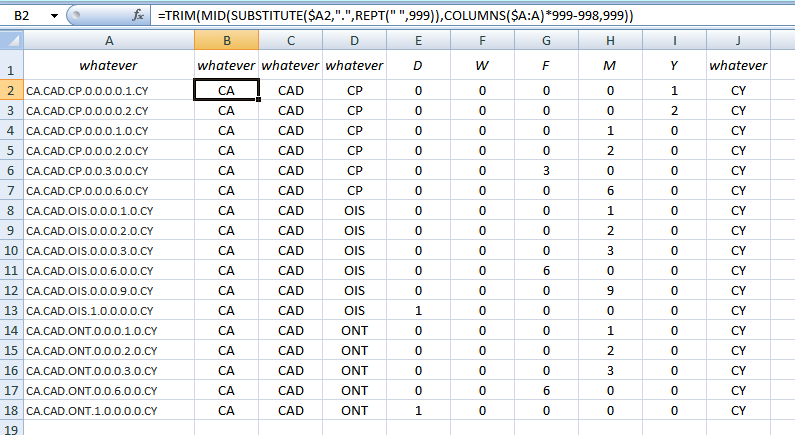This screenshot has width=795, height=435.
Task: Click cell CA.CAD.ONT.0.0.6.0.0.CY
Action: pyautogui.click(x=109, y=391)
